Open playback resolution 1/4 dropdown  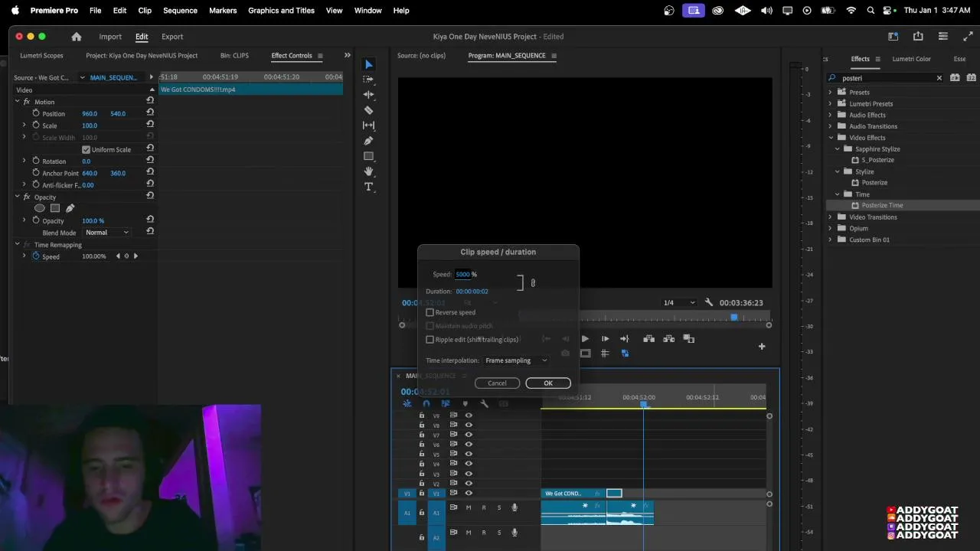679,302
